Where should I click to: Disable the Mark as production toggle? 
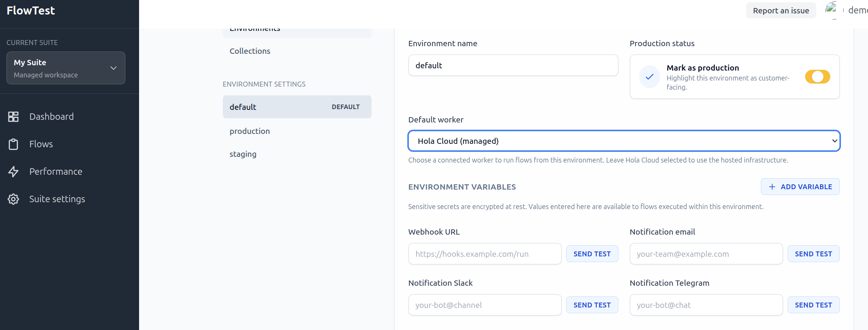pos(818,77)
